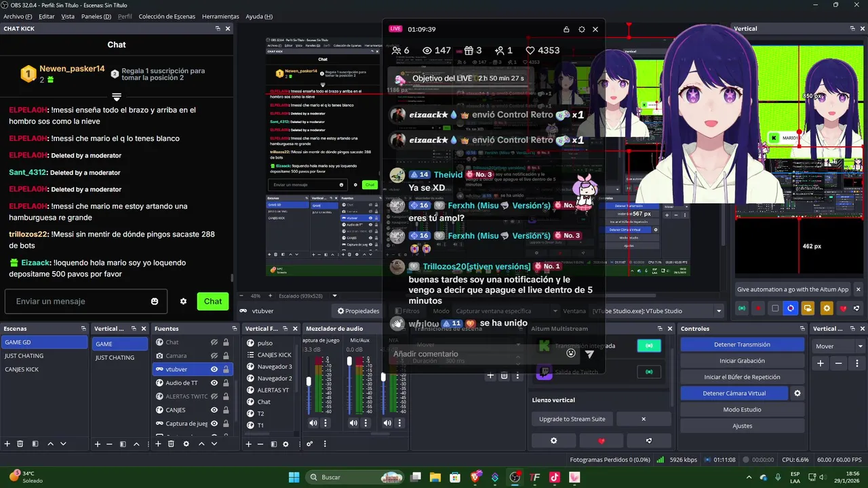Click the heart button under Lienzo vertical
Viewport: 868px width, 488px height.
tap(601, 441)
